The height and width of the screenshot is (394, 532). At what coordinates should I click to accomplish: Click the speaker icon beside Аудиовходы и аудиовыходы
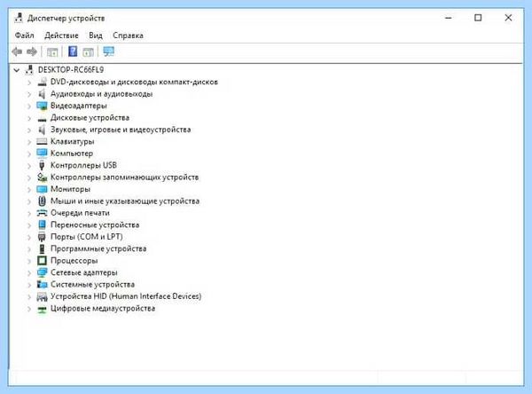[42, 94]
